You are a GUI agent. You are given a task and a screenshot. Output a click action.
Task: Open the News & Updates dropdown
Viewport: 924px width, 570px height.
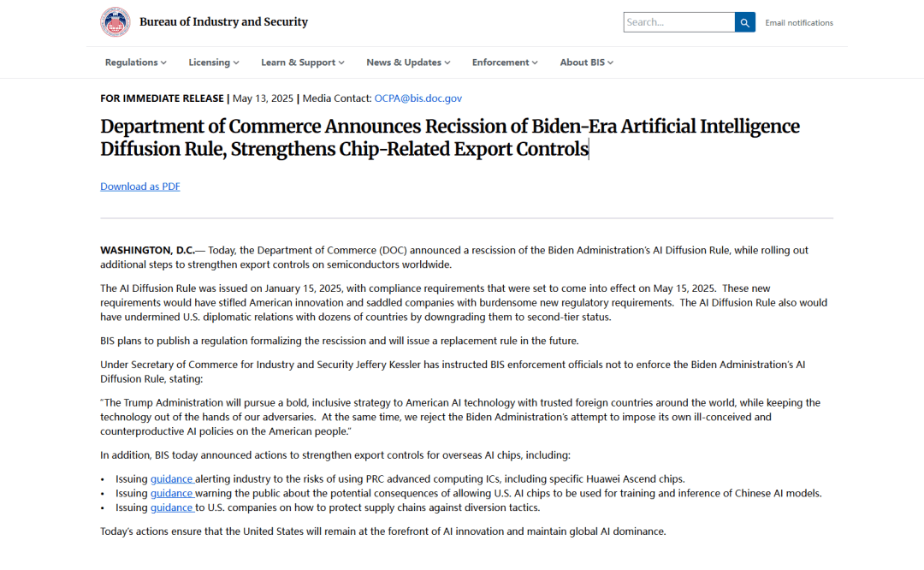click(x=407, y=62)
